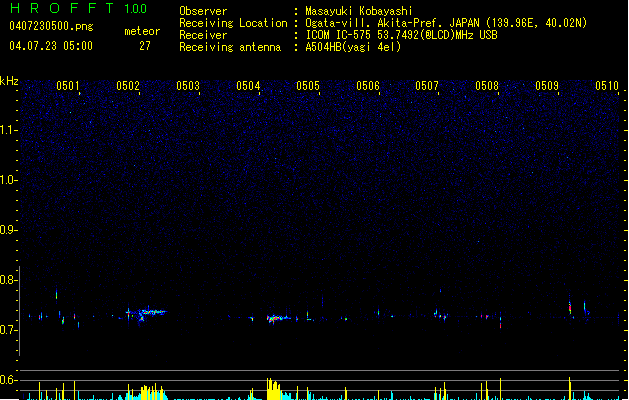This screenshot has height=400, width=629.
Task: Click the 0.8 kHz axis label
Action: point(7,280)
